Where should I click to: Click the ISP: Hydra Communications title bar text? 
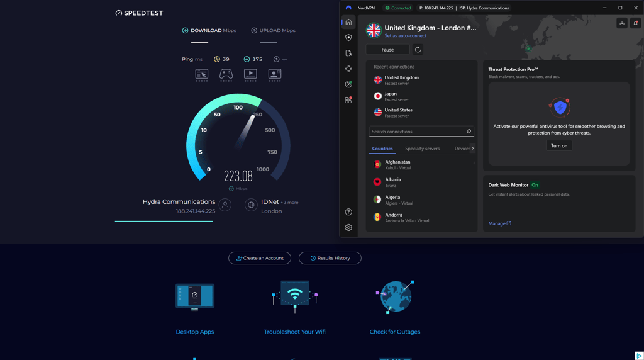484,8
